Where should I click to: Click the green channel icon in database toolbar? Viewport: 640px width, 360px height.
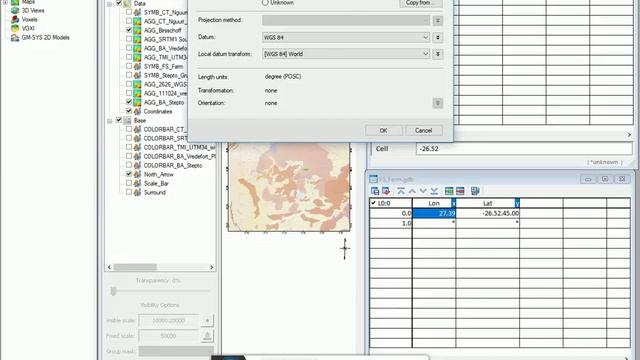449,191
